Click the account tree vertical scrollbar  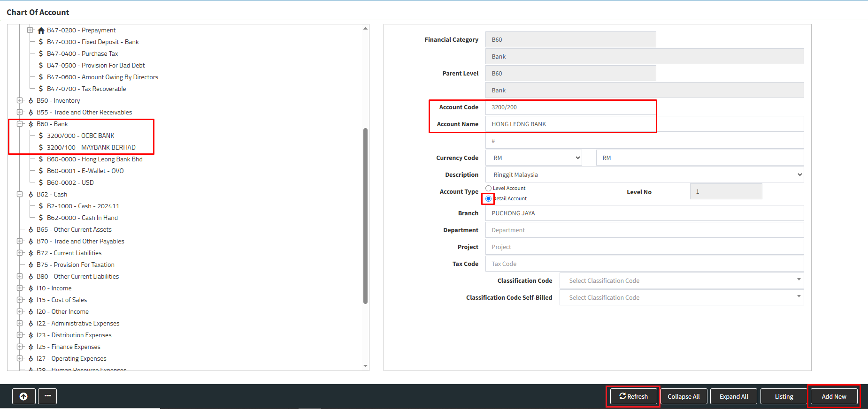pyautogui.click(x=365, y=216)
